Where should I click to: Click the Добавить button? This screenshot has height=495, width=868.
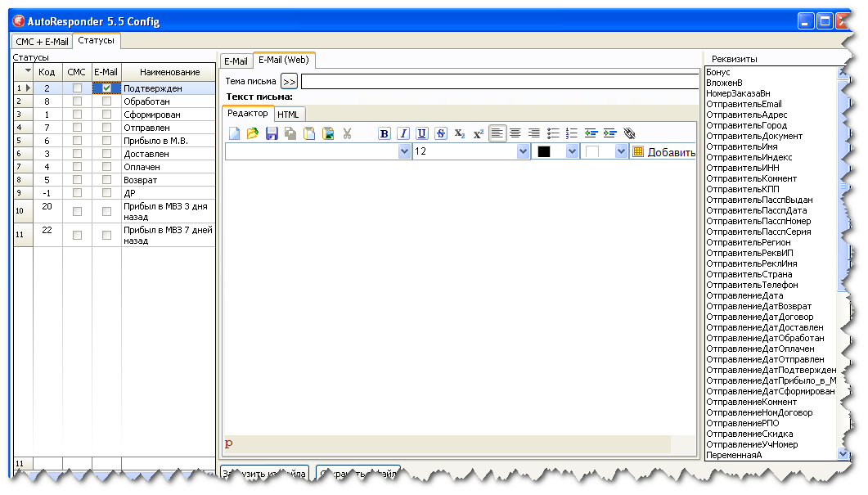[663, 151]
